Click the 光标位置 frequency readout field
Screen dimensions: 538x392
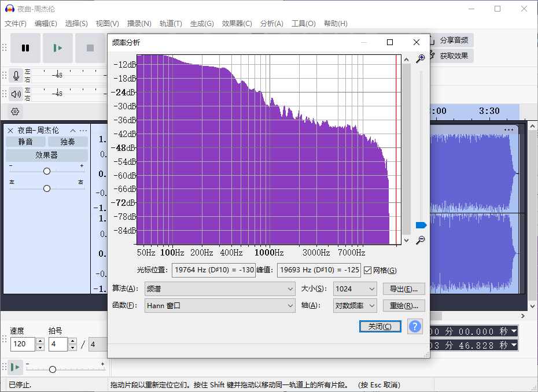point(213,270)
